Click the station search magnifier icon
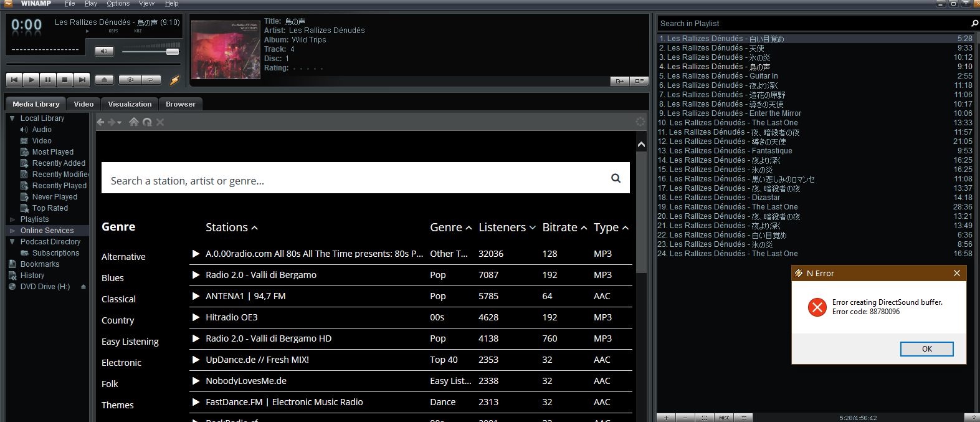The width and height of the screenshot is (980, 422). pyautogui.click(x=616, y=178)
